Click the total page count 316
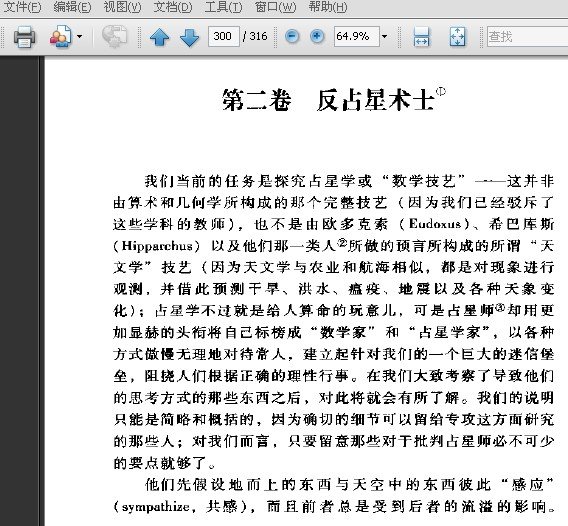Viewport: 568px width, 526px height. [258, 36]
